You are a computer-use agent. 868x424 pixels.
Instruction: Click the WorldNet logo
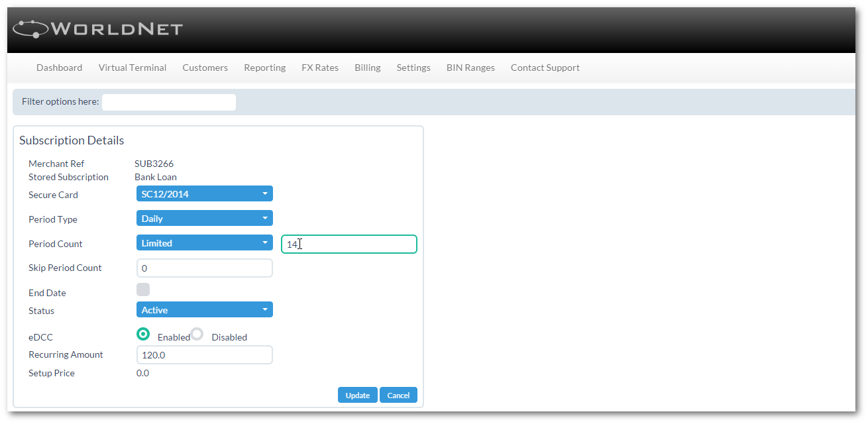tap(97, 29)
